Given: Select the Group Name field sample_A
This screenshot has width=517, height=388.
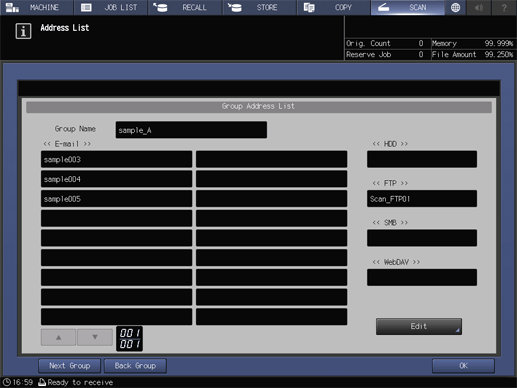Looking at the screenshot, I should [191, 130].
